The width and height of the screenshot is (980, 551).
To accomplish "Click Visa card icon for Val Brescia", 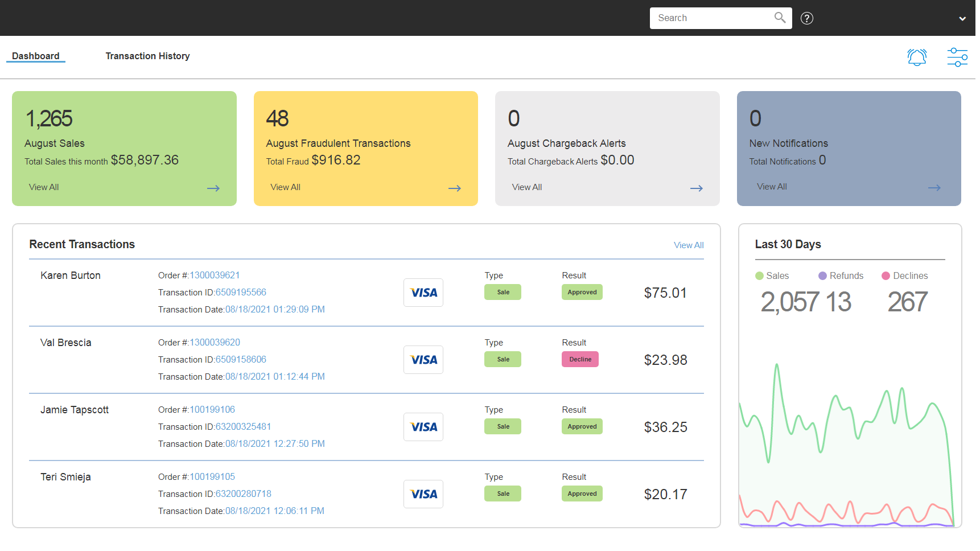I will click(x=423, y=360).
